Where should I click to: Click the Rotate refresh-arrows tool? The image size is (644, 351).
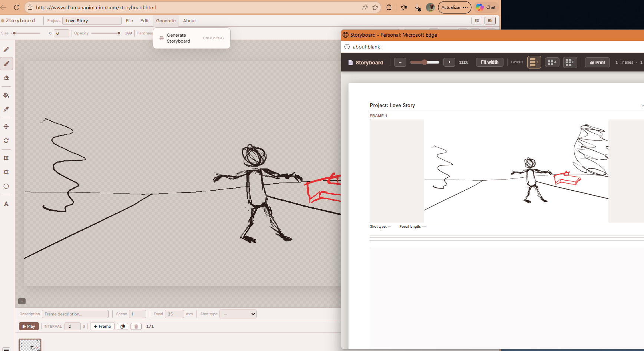(x=6, y=141)
